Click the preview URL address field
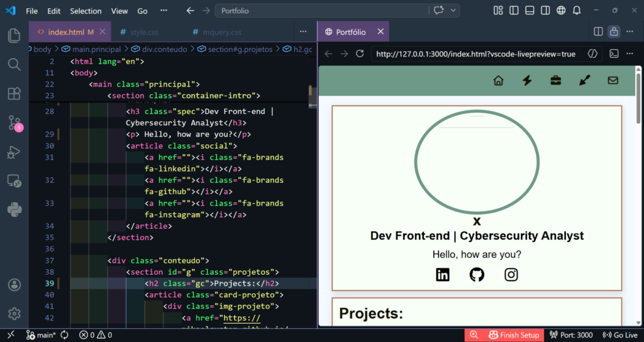The image size is (644, 342). (475, 54)
